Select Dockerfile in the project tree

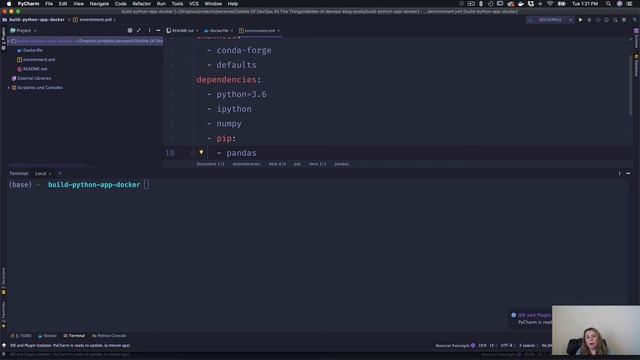tap(30, 50)
